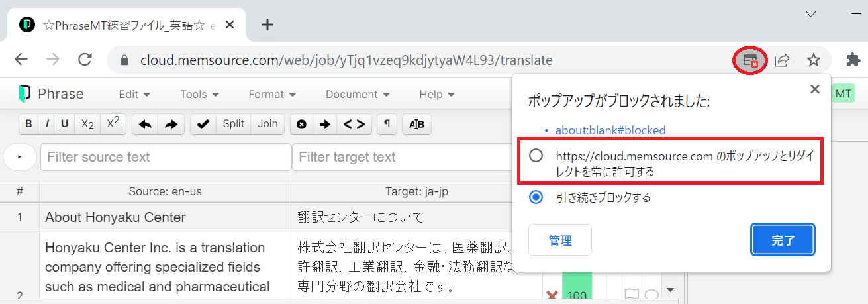The height and width of the screenshot is (304, 868).
Task: Open the blocked pop-up icon in the address bar
Action: point(749,60)
